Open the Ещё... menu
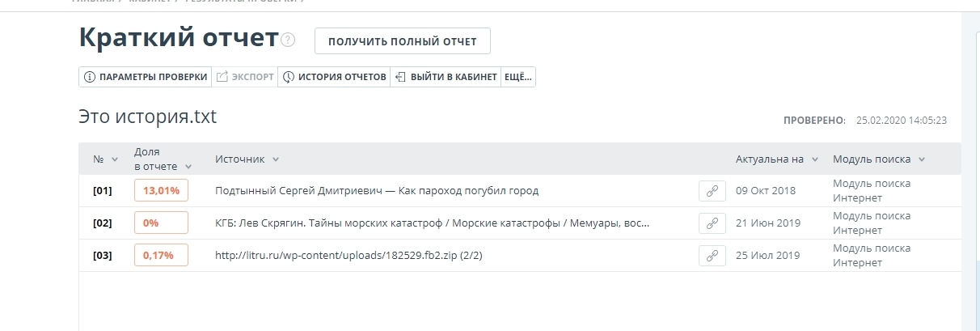 pyautogui.click(x=518, y=78)
